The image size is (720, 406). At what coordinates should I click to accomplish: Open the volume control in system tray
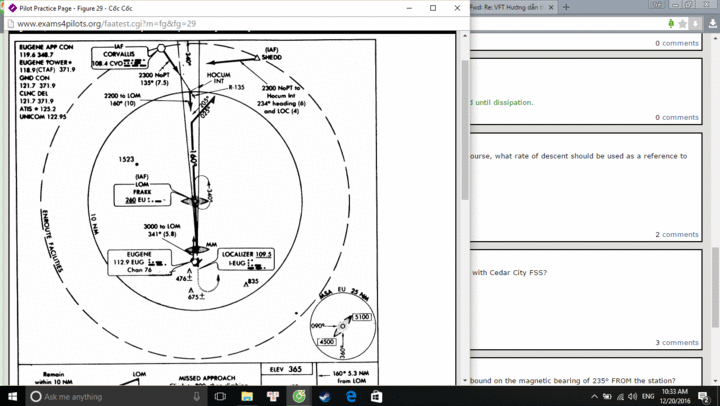pos(633,396)
